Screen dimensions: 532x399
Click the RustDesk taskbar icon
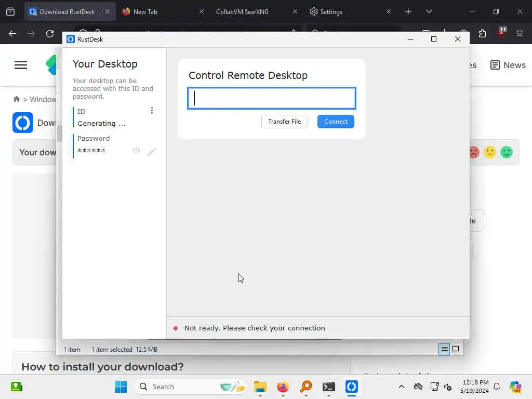pyautogui.click(x=352, y=387)
